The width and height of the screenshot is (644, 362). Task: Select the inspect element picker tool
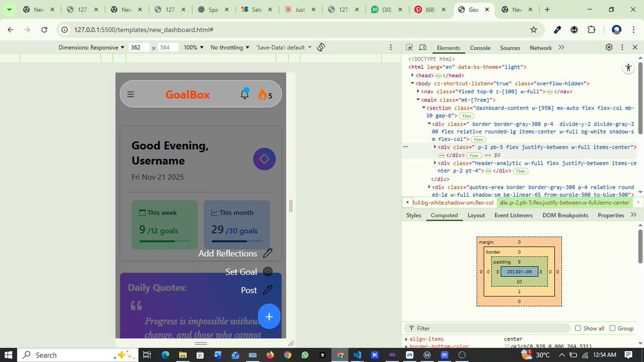pos(408,47)
